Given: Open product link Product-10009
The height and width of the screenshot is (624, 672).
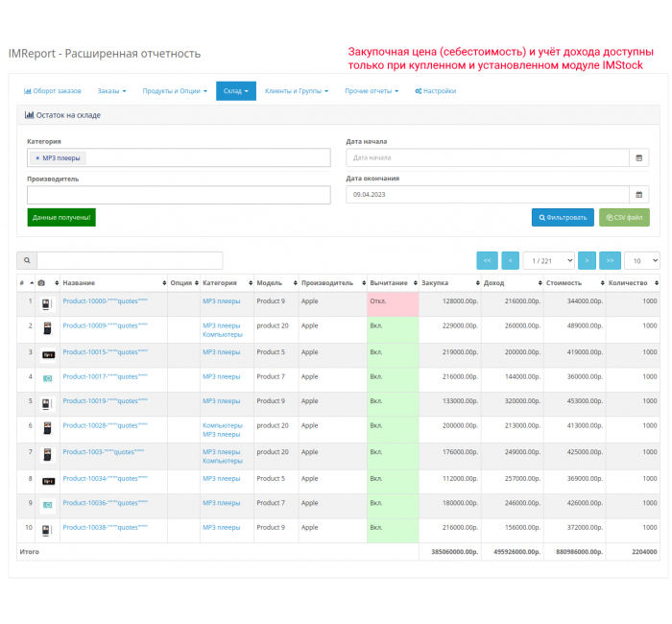Looking at the screenshot, I should 105,325.
